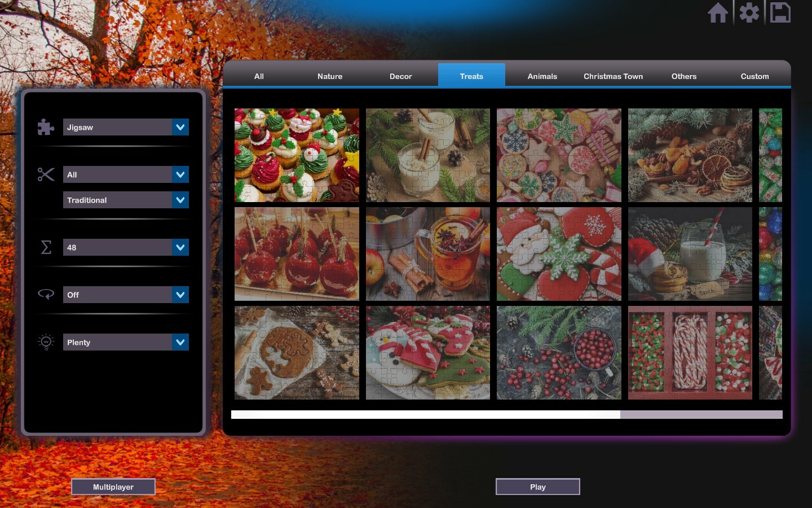Open settings via the gear icon
Screen dimensions: 812x508
[749, 12]
